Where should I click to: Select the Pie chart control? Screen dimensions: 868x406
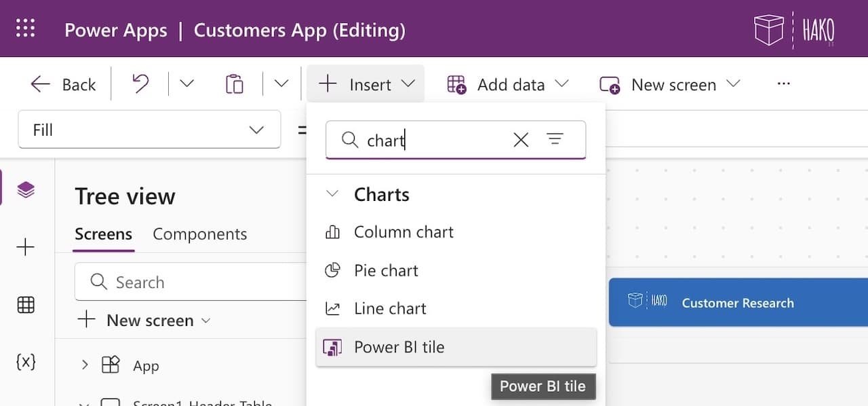pyautogui.click(x=385, y=270)
